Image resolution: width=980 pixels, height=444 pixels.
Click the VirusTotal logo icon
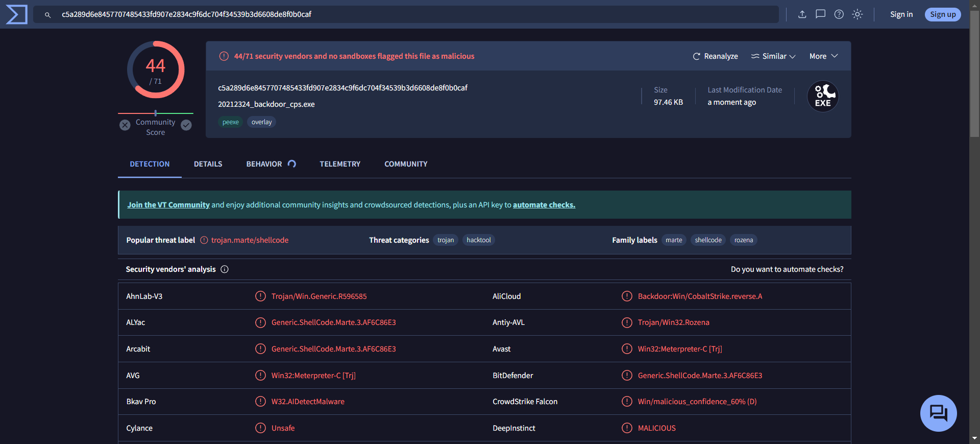16,14
